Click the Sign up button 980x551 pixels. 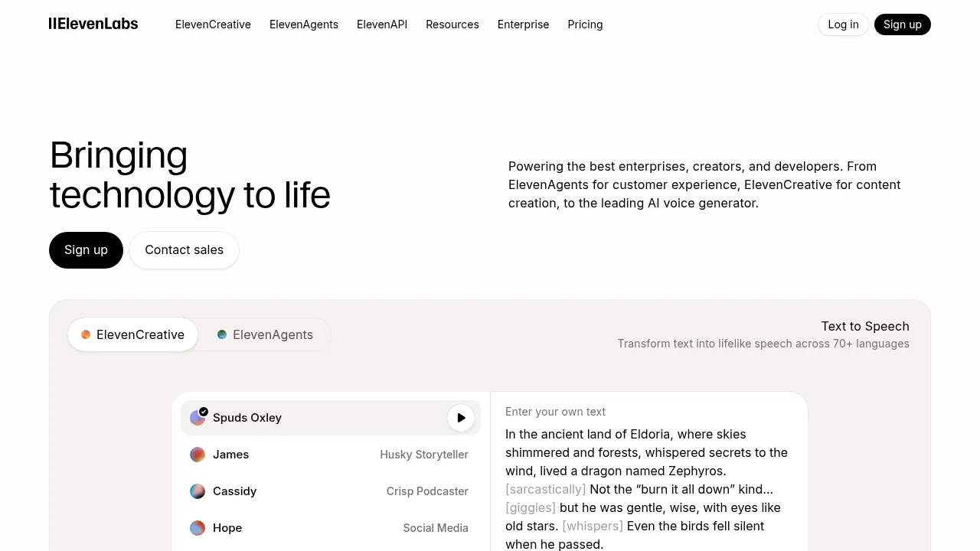(903, 24)
